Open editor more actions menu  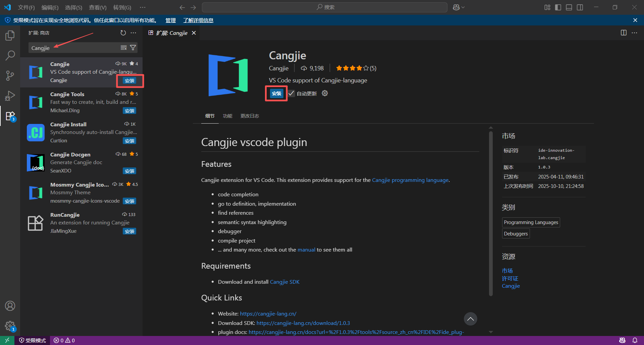tap(634, 33)
